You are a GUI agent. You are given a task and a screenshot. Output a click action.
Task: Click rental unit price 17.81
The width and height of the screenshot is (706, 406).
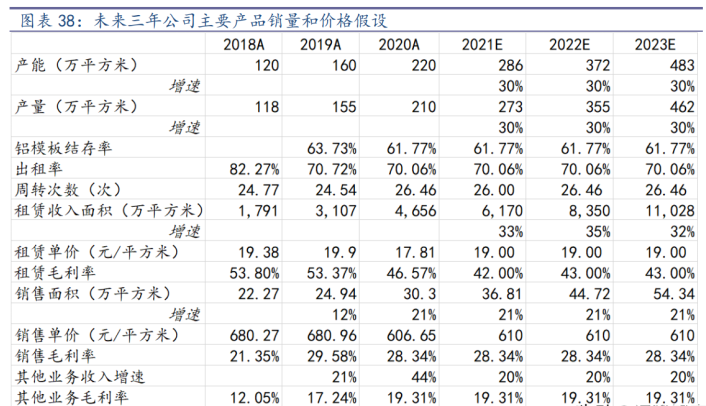click(415, 252)
